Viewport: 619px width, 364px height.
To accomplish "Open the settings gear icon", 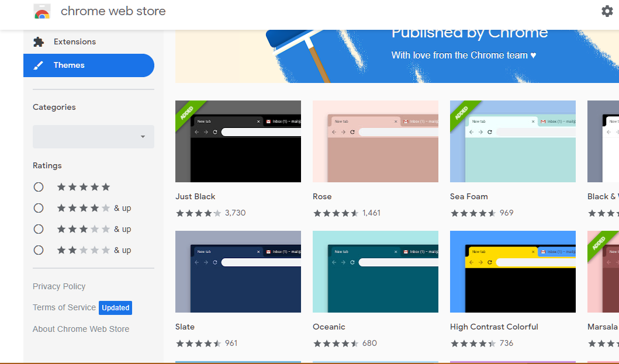I will click(607, 11).
